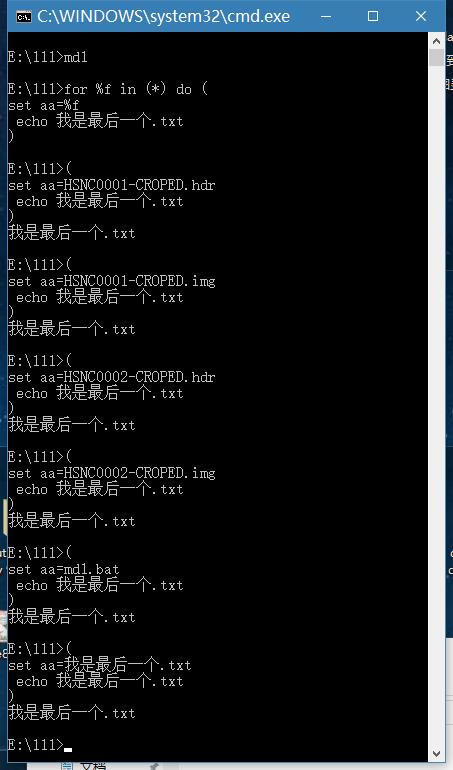Click the blinking cursor at the last prompt
Screen dimensions: 453x770
(68, 749)
